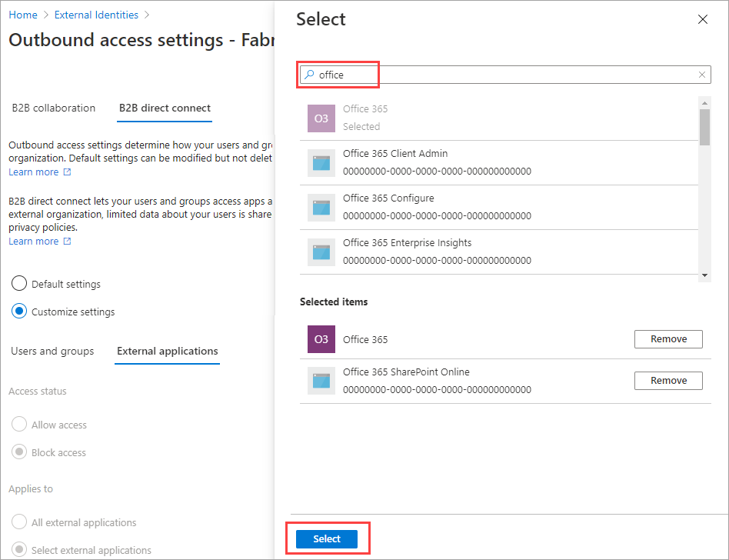Clear the office search text via the X

[x=701, y=74]
